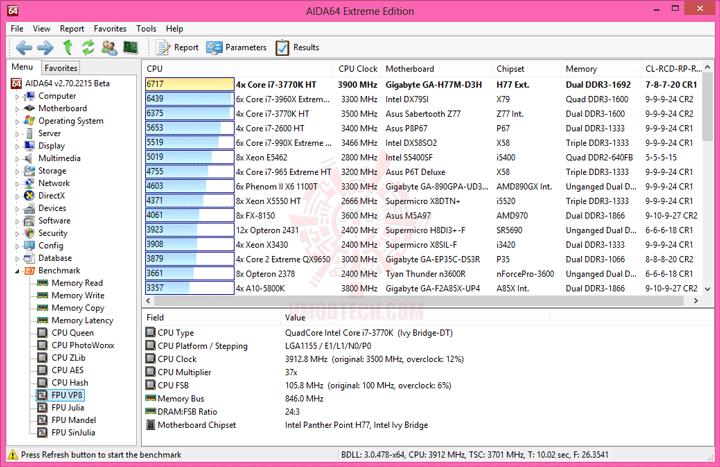Select the DirectX tree item

[51, 196]
